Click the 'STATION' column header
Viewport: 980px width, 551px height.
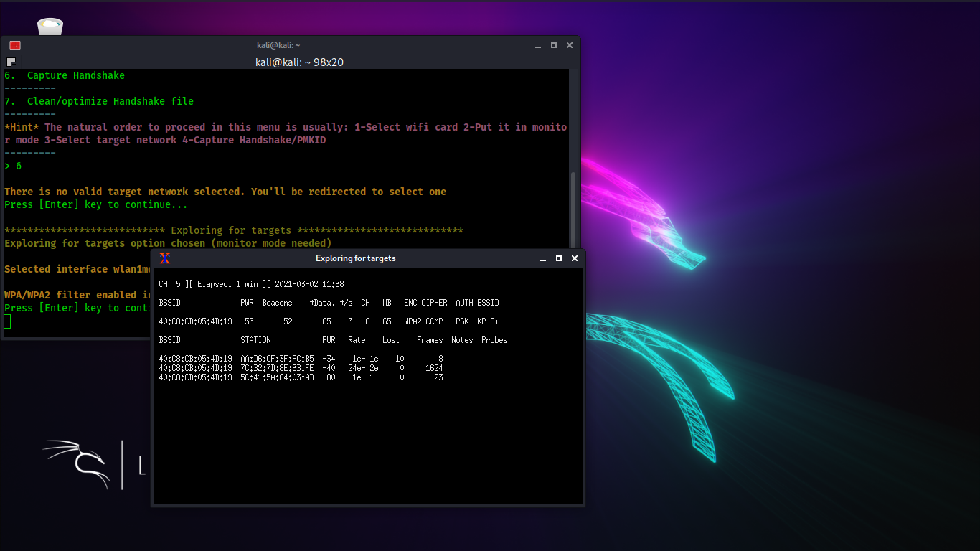pyautogui.click(x=255, y=340)
